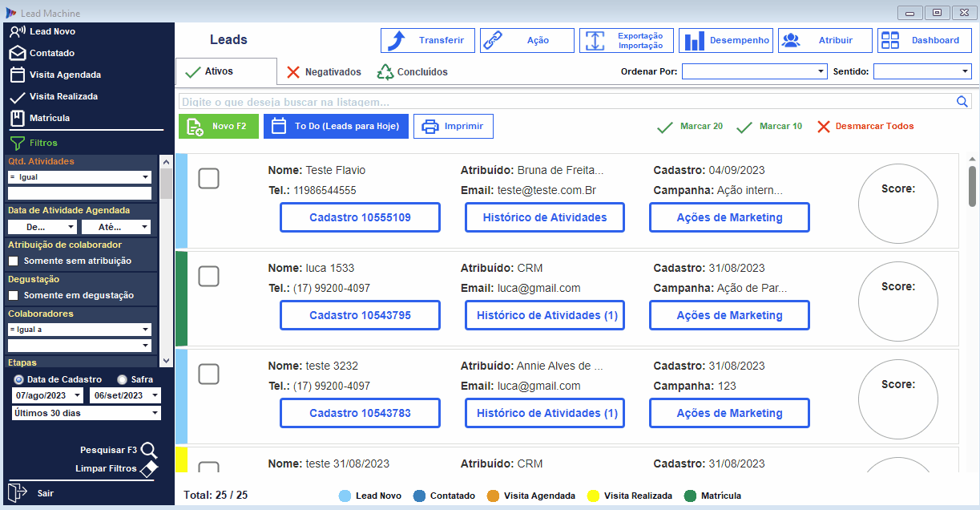This screenshot has height=510, width=980.
Task: Click Matrícula green legend swatch
Action: click(x=690, y=496)
